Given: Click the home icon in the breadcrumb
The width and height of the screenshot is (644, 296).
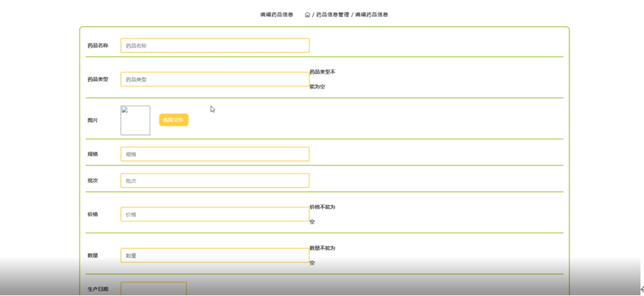Looking at the screenshot, I should coord(307,14).
